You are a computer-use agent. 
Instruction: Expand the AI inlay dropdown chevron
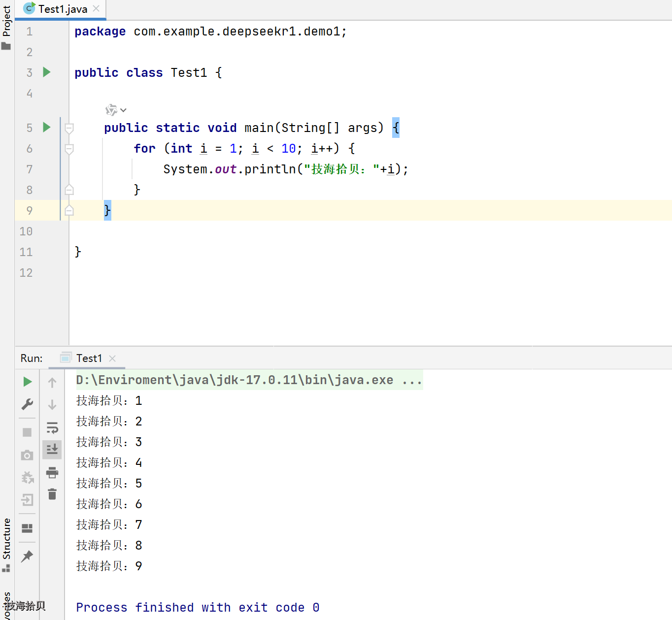point(124,110)
